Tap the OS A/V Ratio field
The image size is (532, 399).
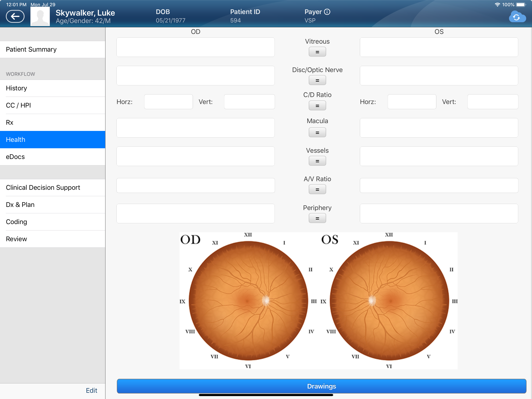click(439, 185)
